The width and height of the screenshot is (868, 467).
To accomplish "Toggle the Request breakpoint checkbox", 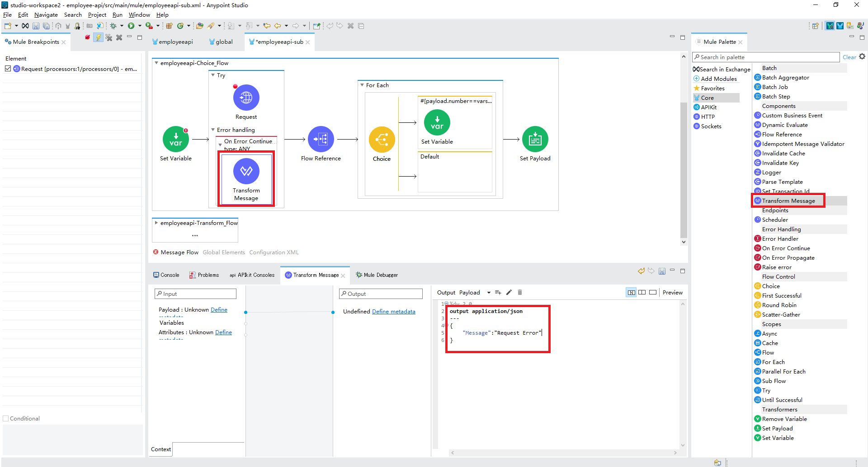I will click(8, 69).
